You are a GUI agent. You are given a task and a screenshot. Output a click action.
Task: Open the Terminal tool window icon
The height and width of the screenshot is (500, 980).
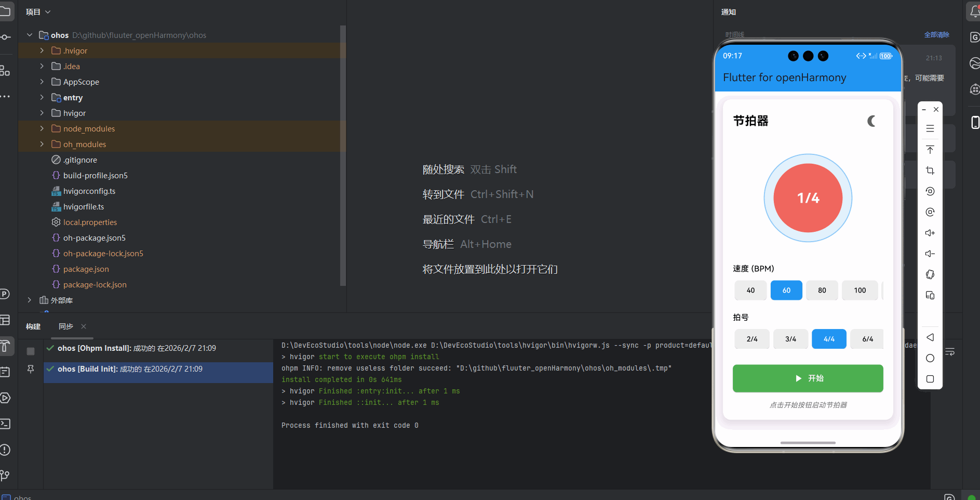coord(5,424)
